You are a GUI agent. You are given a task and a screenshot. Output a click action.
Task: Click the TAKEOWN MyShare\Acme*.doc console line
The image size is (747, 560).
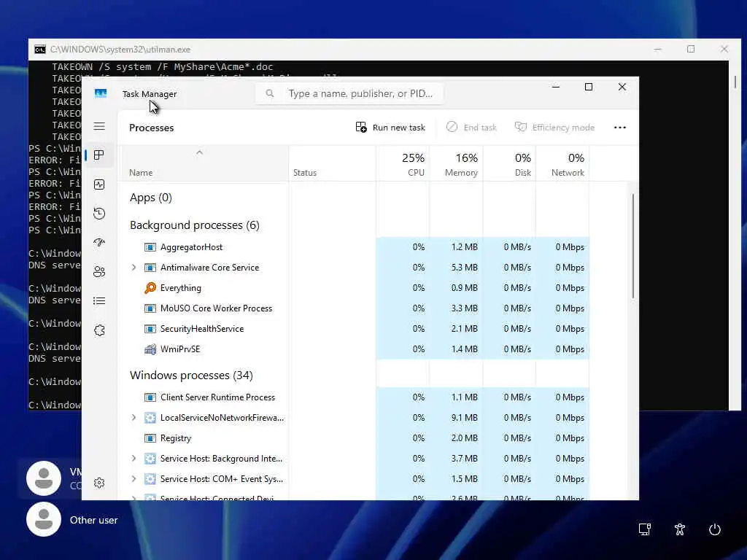point(163,66)
